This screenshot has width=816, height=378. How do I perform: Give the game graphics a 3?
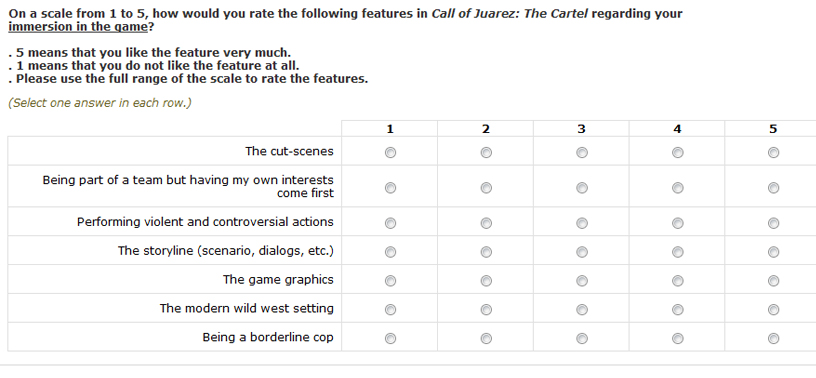pos(582,281)
